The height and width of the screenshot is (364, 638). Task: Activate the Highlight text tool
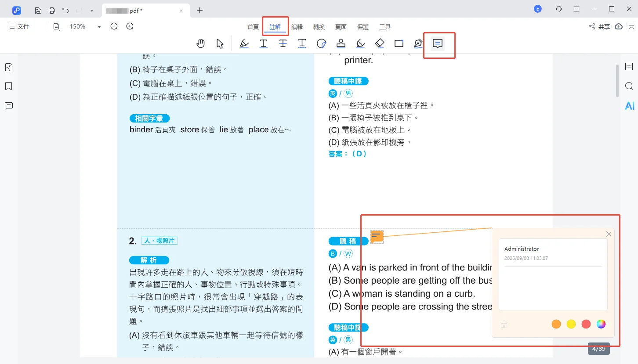coord(244,43)
